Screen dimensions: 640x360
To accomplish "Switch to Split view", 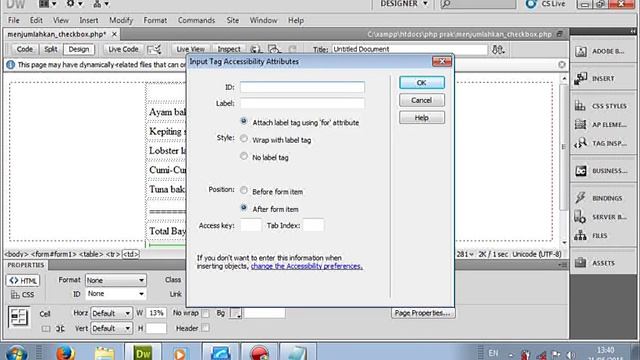I will pyautogui.click(x=51, y=49).
